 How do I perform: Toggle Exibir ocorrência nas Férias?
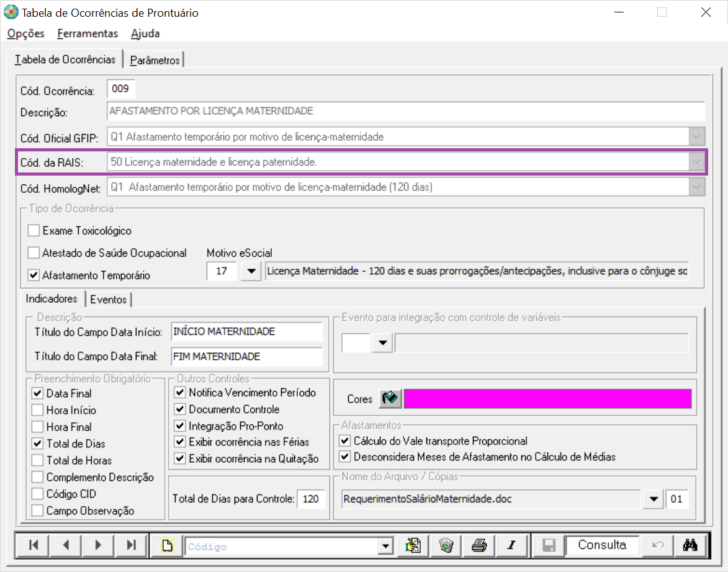(180, 442)
